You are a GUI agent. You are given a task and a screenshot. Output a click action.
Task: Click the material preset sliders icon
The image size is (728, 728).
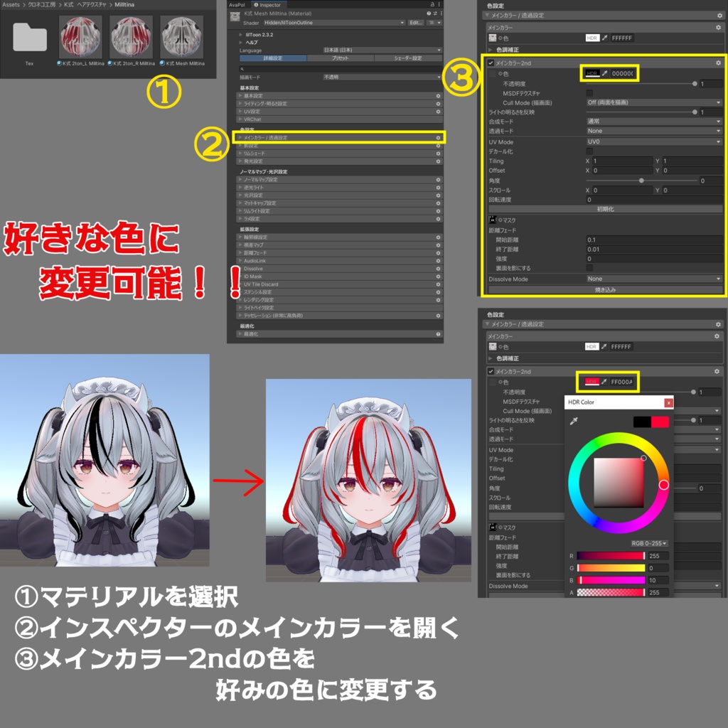click(x=434, y=14)
